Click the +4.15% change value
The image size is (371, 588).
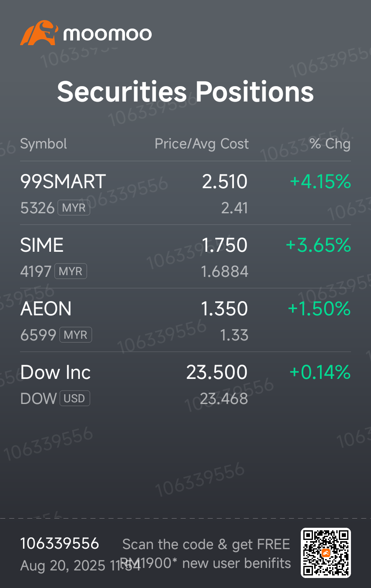click(x=320, y=182)
